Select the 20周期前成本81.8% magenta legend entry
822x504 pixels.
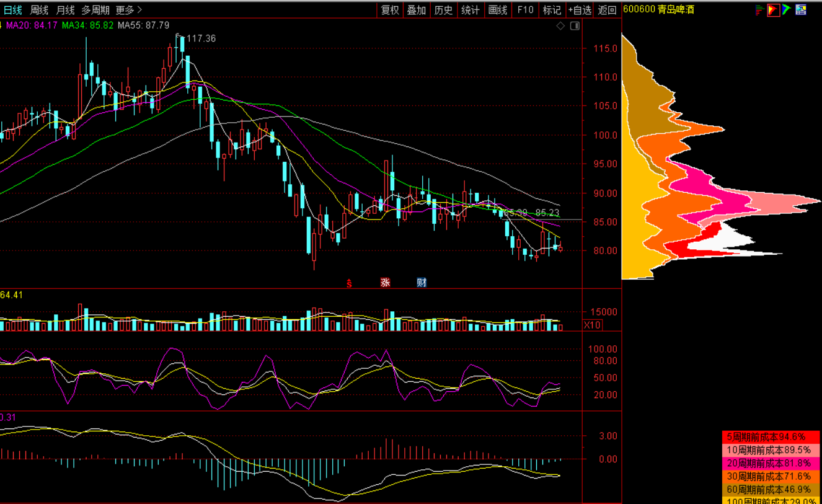[771, 463]
